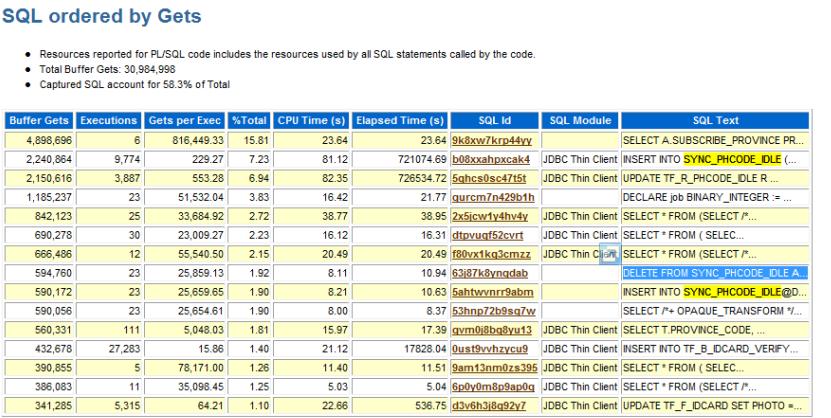The image size is (831, 418).
Task: Click the Executions value 27,283
Action: pyautogui.click(x=124, y=349)
